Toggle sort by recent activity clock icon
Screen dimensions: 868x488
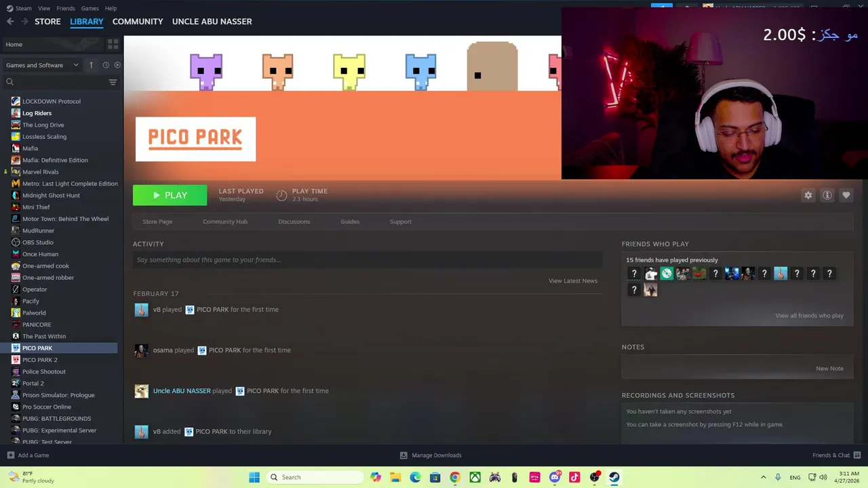click(x=106, y=65)
